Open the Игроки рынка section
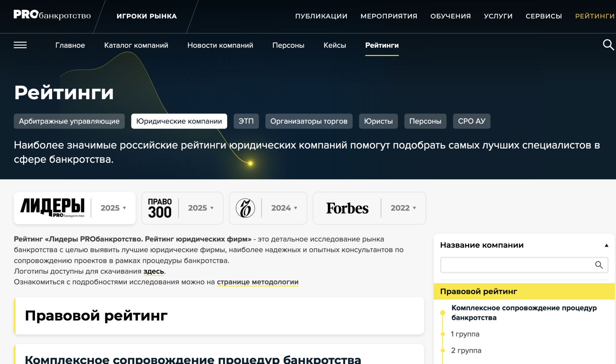 pos(147,16)
